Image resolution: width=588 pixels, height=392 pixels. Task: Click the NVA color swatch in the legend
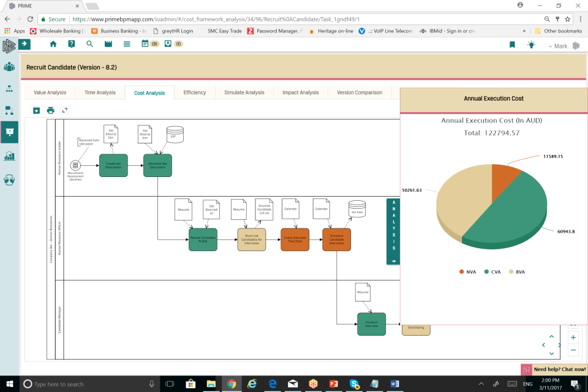(x=461, y=271)
